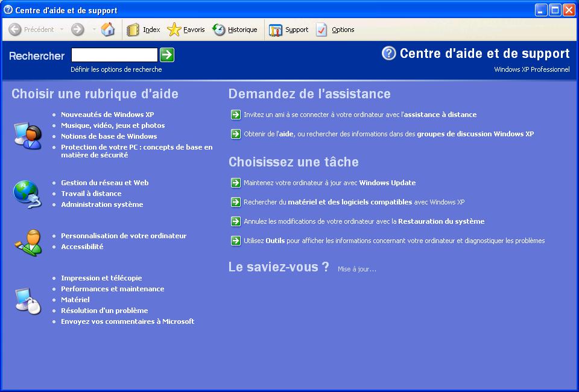579x392 pixels.
Task: Open the Historique clock icon
Action: pyautogui.click(x=218, y=30)
